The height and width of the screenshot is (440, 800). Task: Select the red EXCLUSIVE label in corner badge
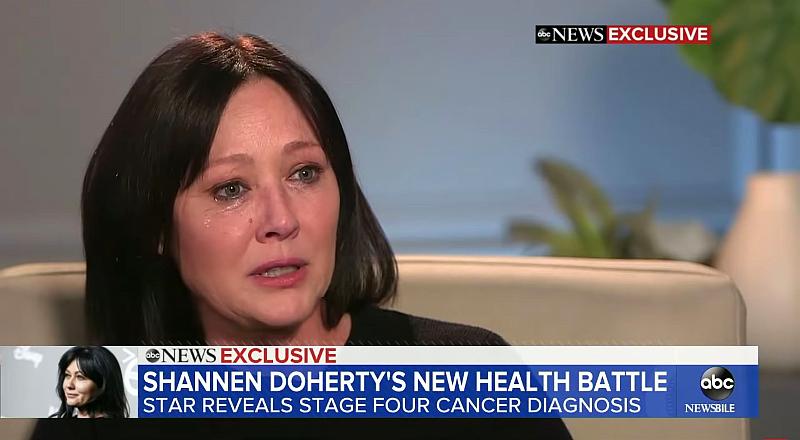[658, 34]
